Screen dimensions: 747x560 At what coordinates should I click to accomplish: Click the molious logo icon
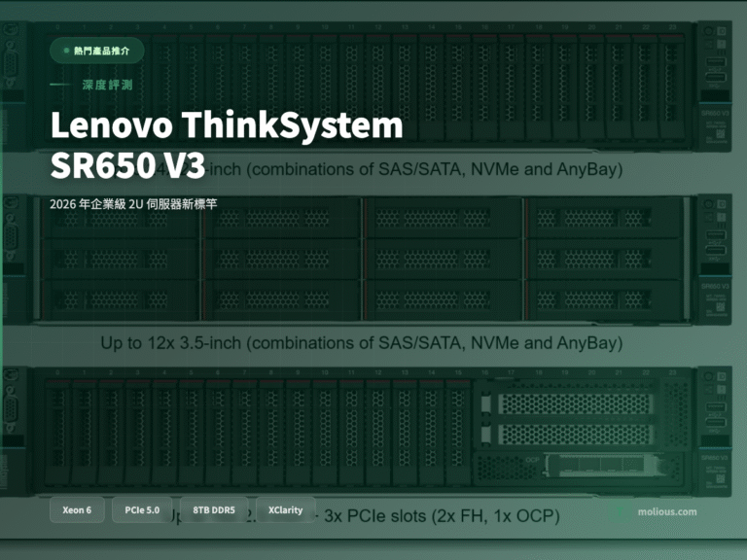621,512
